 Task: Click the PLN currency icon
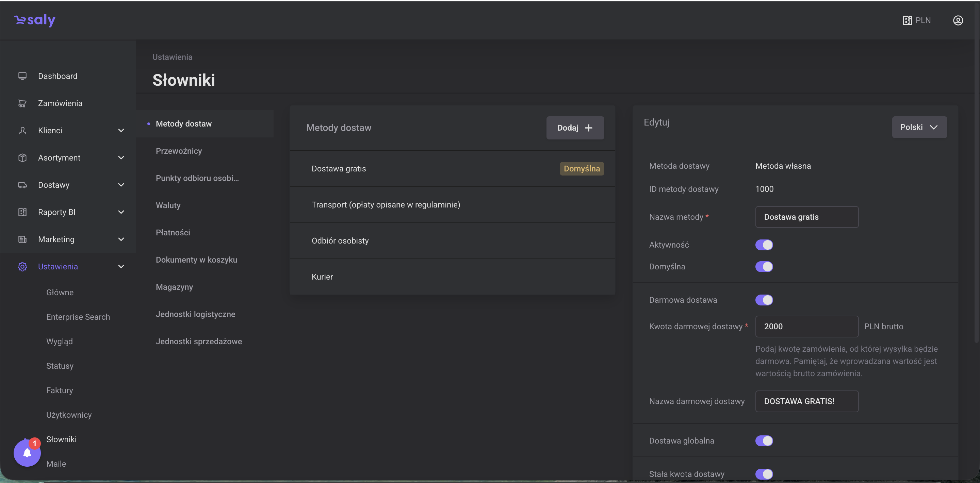907,20
